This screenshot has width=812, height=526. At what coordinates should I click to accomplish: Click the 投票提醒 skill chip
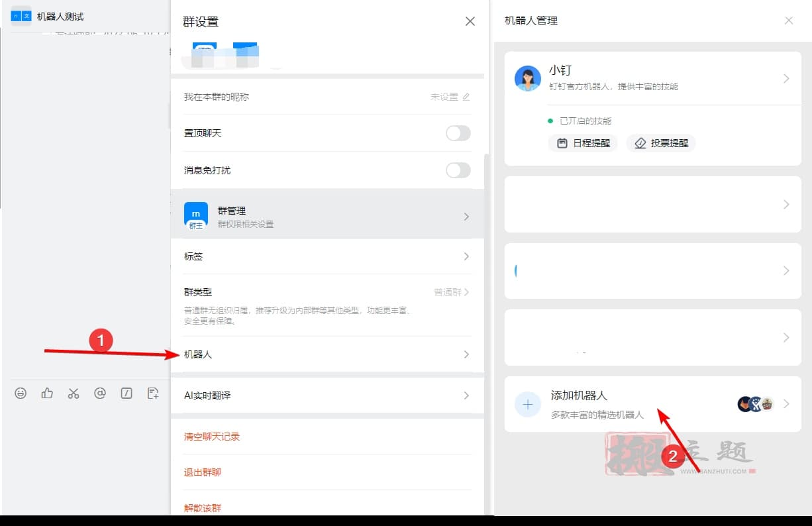pyautogui.click(x=661, y=143)
